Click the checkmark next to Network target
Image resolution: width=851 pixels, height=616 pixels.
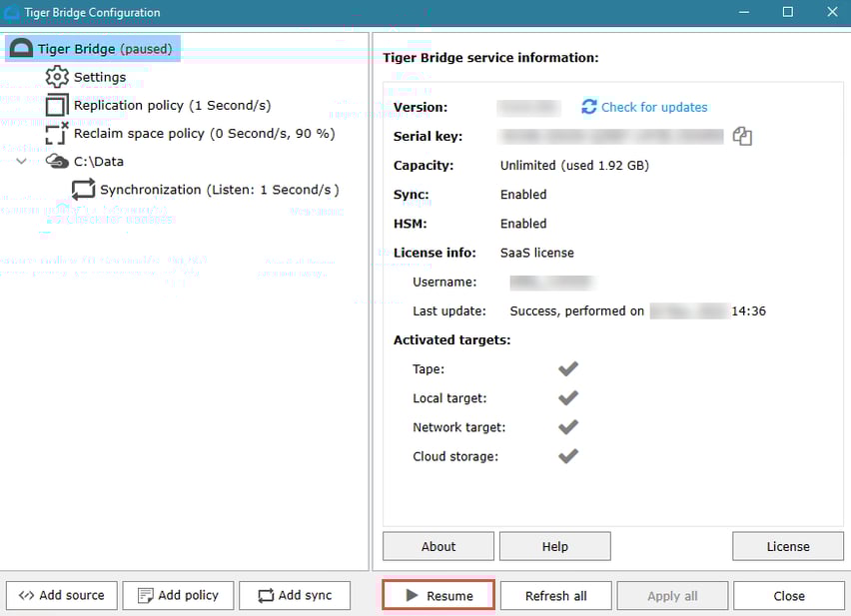click(x=567, y=427)
